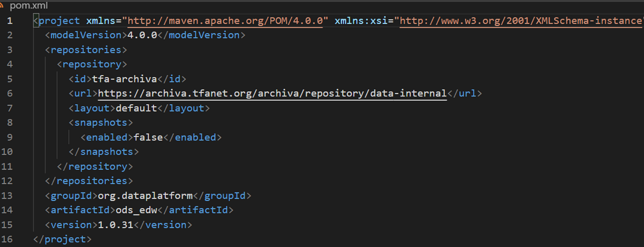
Task: Select line number 13 in the gutter
Action: (x=7, y=196)
